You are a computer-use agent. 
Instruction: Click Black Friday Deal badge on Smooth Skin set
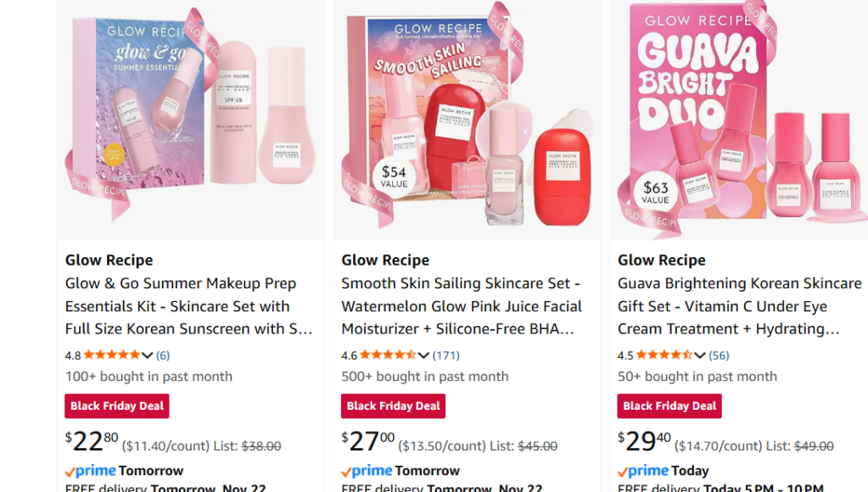coord(394,406)
